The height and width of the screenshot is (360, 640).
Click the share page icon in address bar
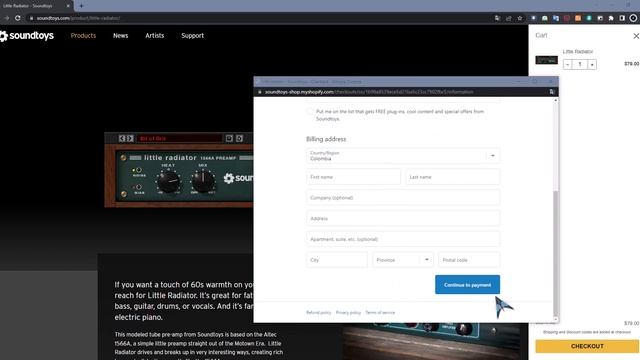pos(509,18)
